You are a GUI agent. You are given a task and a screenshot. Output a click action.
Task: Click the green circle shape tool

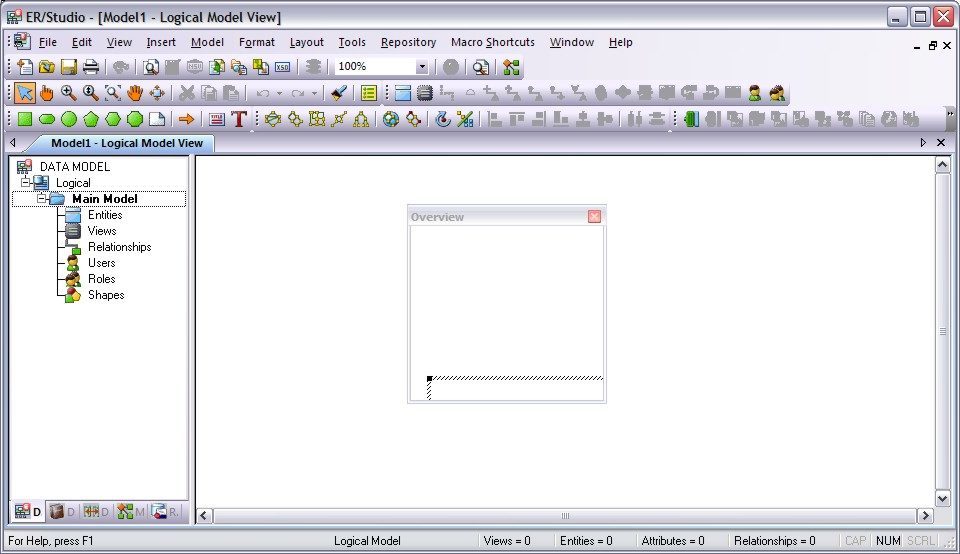pyautogui.click(x=69, y=119)
